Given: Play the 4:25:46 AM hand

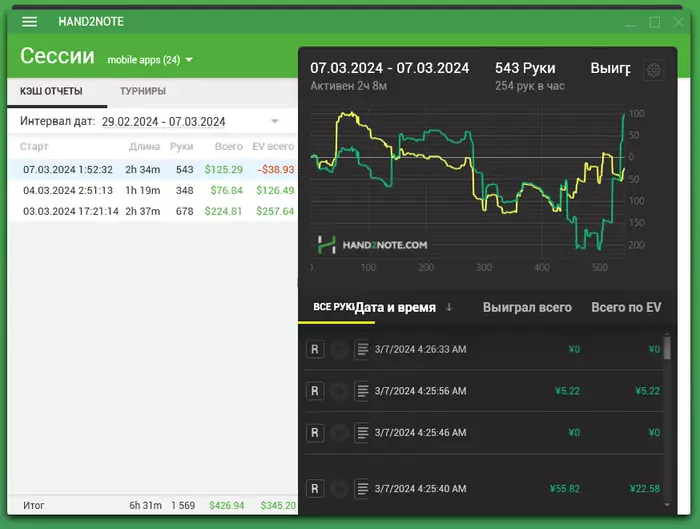Looking at the screenshot, I should (x=339, y=433).
